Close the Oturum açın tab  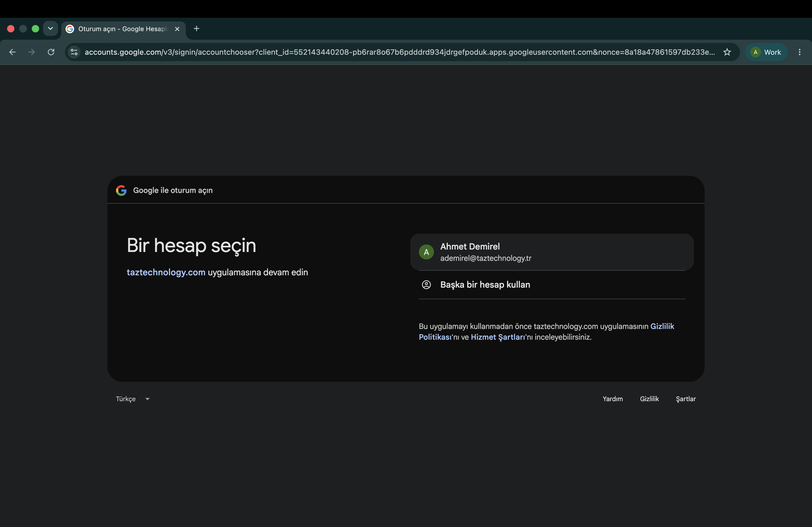pos(177,29)
